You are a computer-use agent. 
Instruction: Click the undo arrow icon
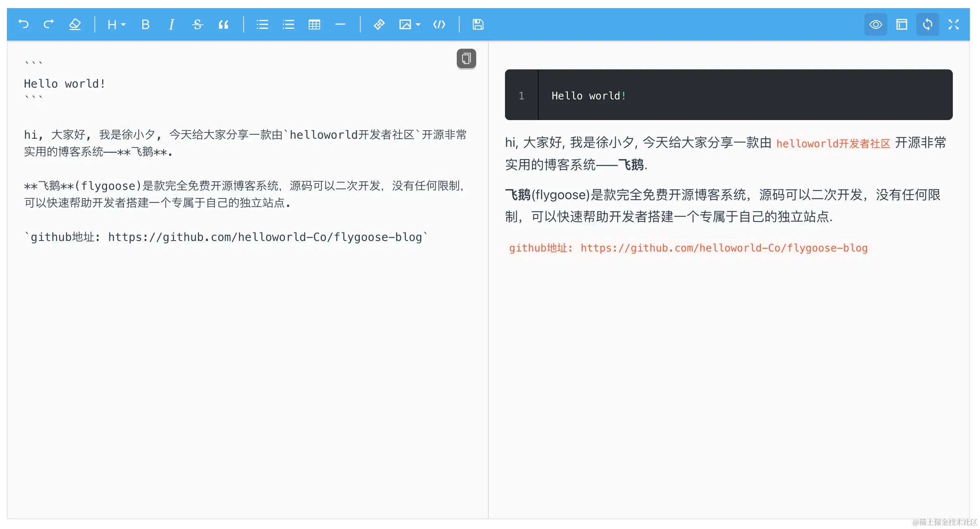pyautogui.click(x=24, y=24)
